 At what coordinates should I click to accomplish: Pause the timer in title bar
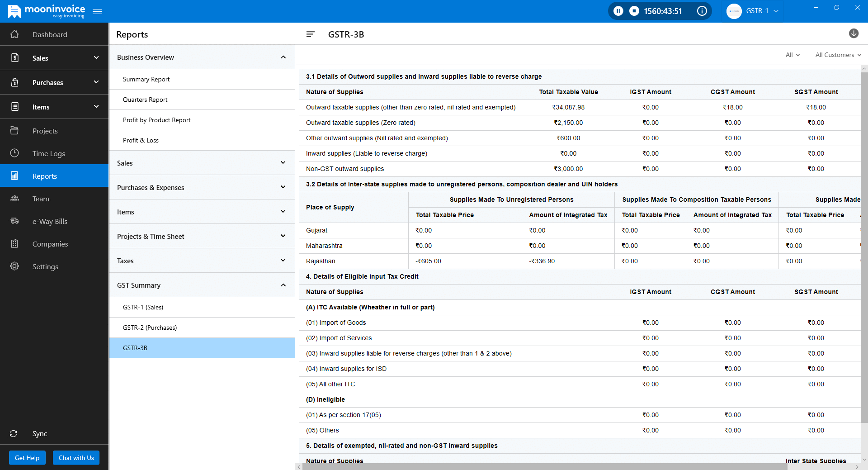pos(618,11)
